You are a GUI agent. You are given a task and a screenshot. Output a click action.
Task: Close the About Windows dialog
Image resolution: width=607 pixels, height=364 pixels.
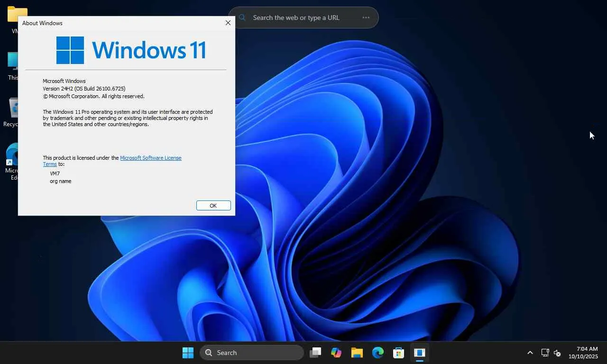tap(228, 23)
